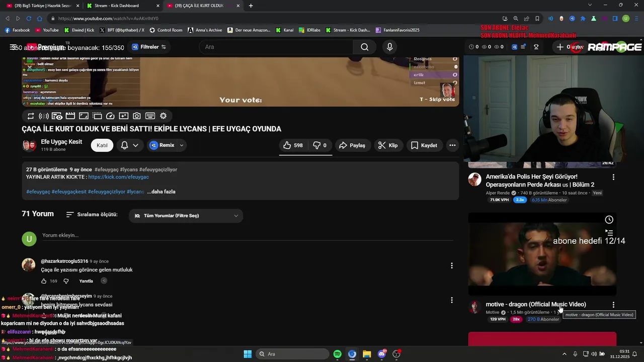The image size is (644, 362).
Task: Open the motive - dragon video thumbnail
Action: click(x=542, y=254)
